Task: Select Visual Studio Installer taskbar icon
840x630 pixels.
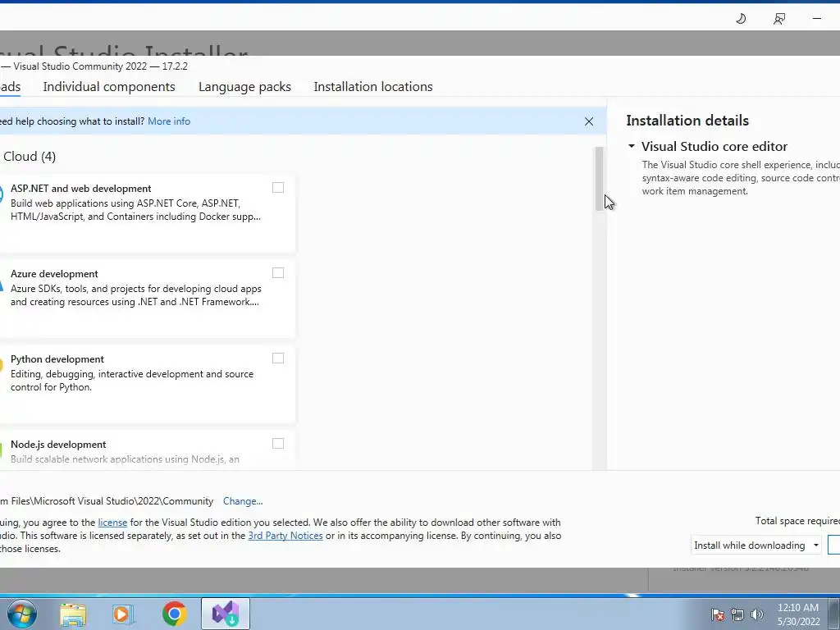Action: [226, 614]
